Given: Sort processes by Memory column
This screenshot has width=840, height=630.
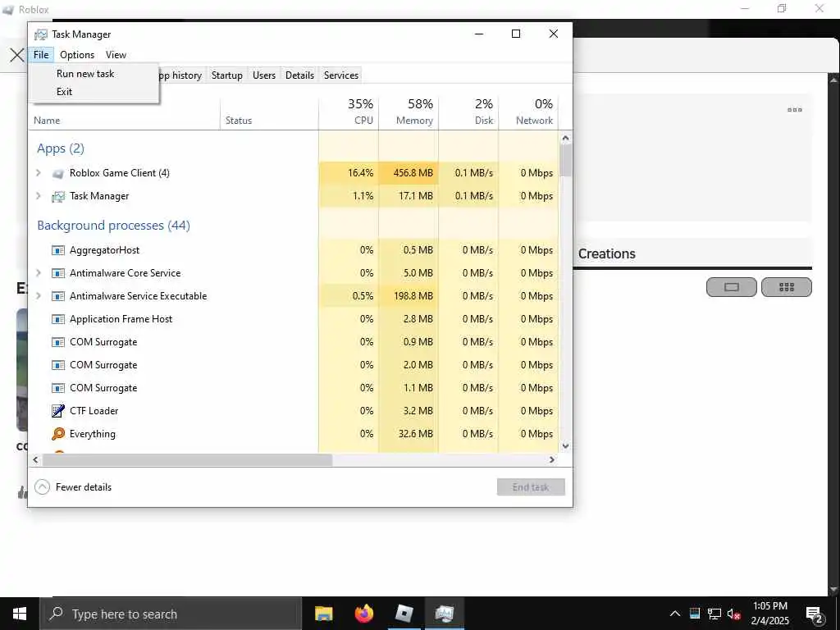Looking at the screenshot, I should tap(409, 112).
